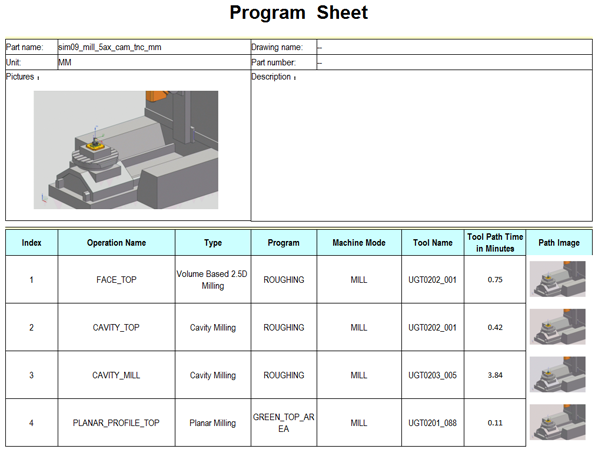Click the CAVITY_TOP path image thumbnail
Viewport: 595px width, 449px height.
(x=557, y=327)
